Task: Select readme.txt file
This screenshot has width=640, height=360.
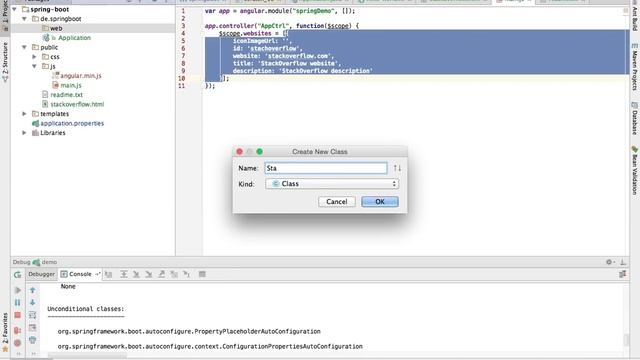Action: [x=67, y=95]
